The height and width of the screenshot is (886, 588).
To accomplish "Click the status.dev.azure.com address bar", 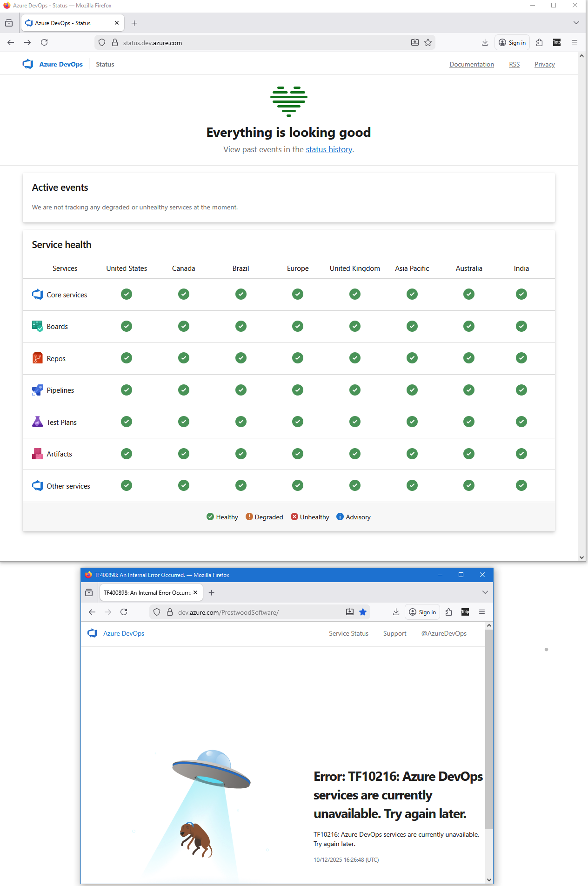I will pos(265,42).
